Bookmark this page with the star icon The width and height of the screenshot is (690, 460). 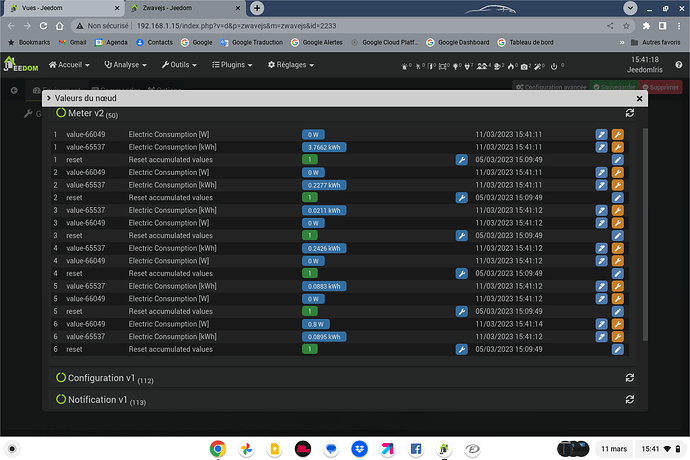[626, 26]
